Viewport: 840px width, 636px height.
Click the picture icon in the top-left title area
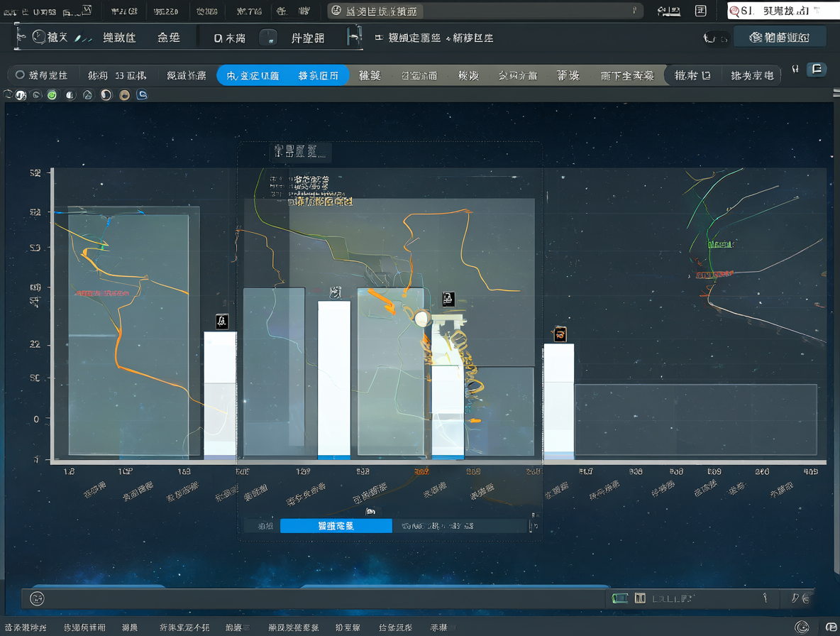[87, 10]
